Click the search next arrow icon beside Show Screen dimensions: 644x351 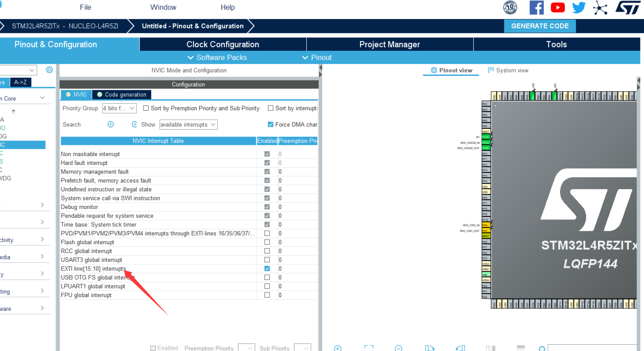pos(134,124)
